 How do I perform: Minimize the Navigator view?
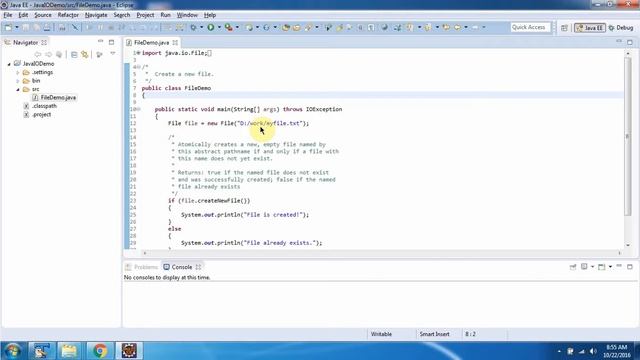(101, 42)
